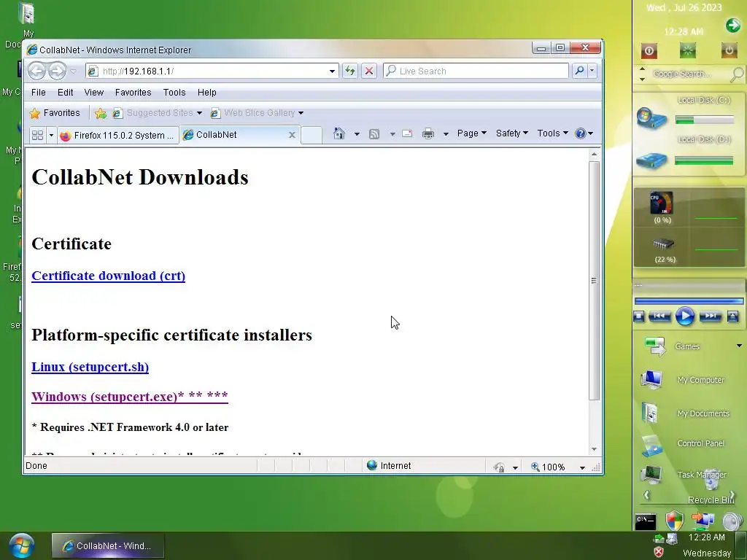Click the Local Disk (C:) usage bar
The image size is (747, 560).
(x=705, y=120)
